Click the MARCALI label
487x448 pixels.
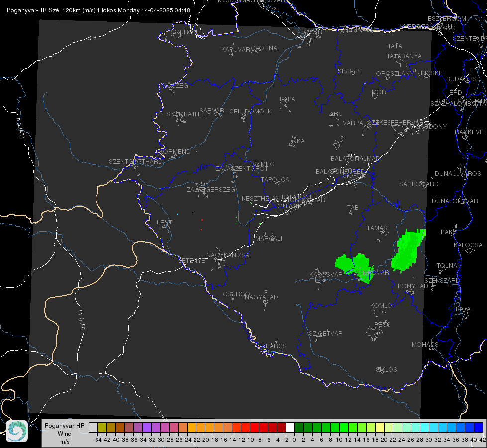coord(269,239)
